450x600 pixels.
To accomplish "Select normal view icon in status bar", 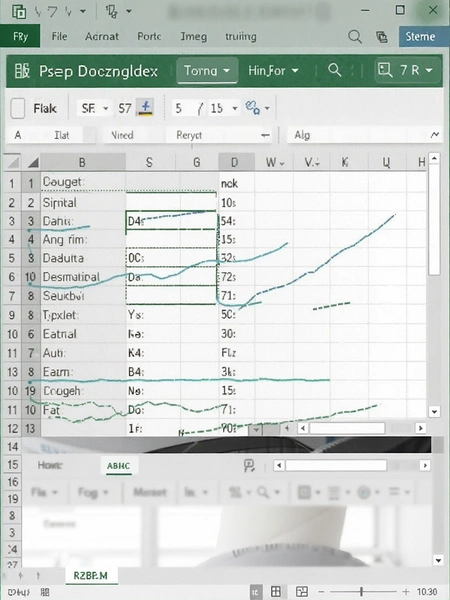I will click(x=256, y=592).
